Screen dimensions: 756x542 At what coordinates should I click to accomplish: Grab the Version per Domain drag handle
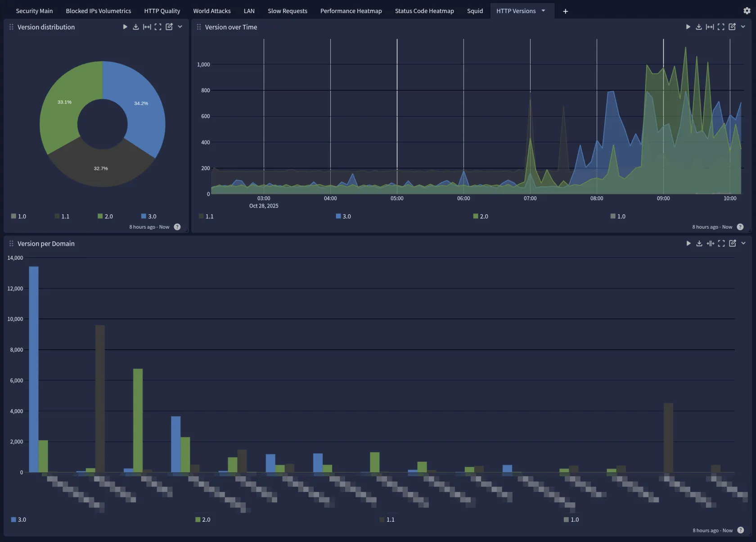(11, 244)
